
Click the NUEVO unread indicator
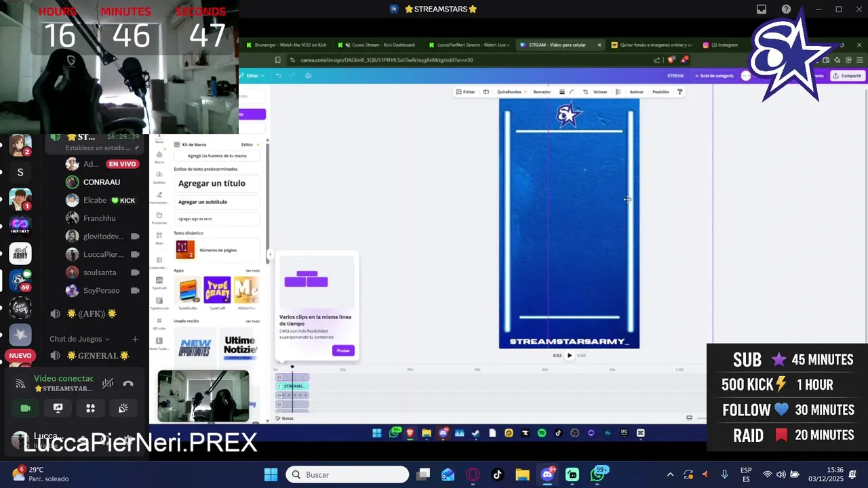pos(20,356)
